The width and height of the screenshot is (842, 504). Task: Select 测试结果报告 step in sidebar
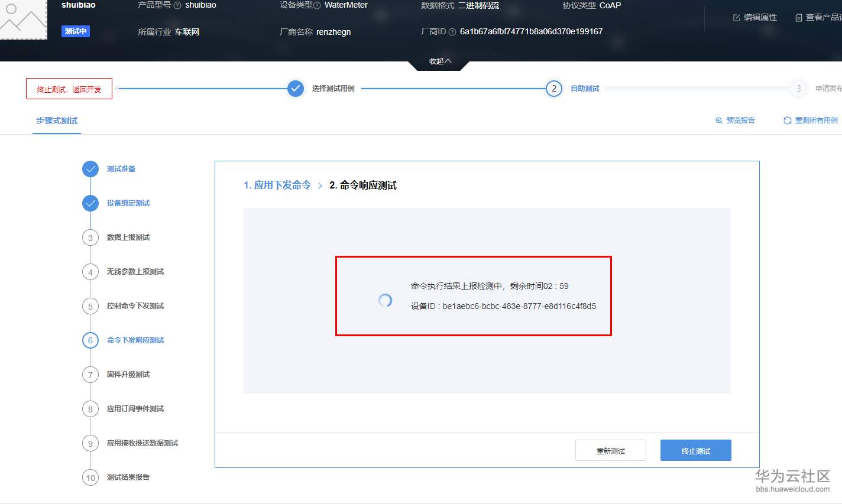(x=128, y=477)
